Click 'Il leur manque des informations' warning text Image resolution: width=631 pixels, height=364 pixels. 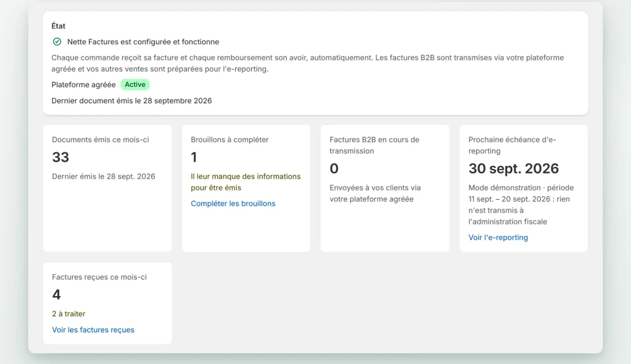pyautogui.click(x=246, y=182)
